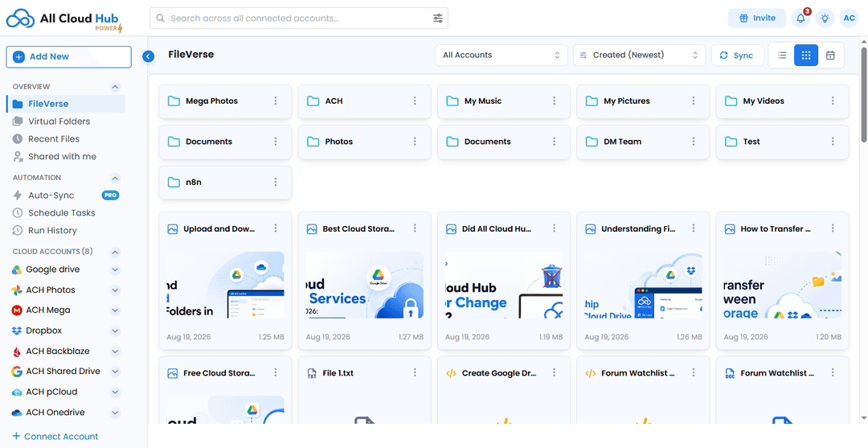Open Recent Files
868x448 pixels.
(54, 139)
